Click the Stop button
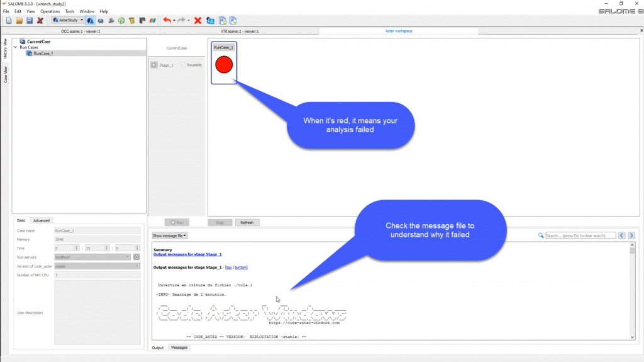 tap(219, 222)
